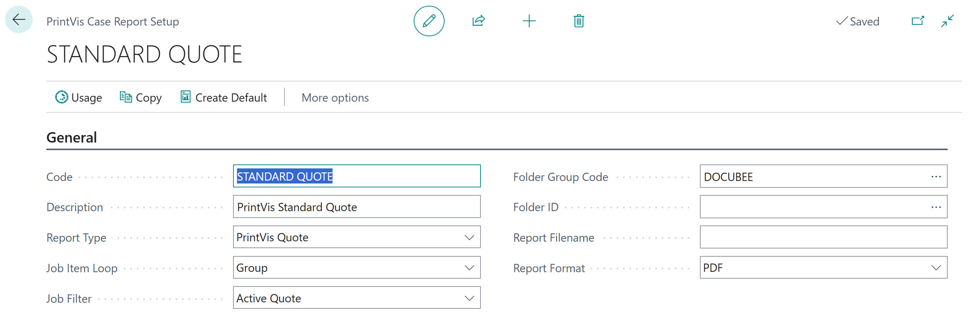Image resolution: width=980 pixels, height=321 pixels.
Task: Delete record using trash icon
Action: coord(579,21)
